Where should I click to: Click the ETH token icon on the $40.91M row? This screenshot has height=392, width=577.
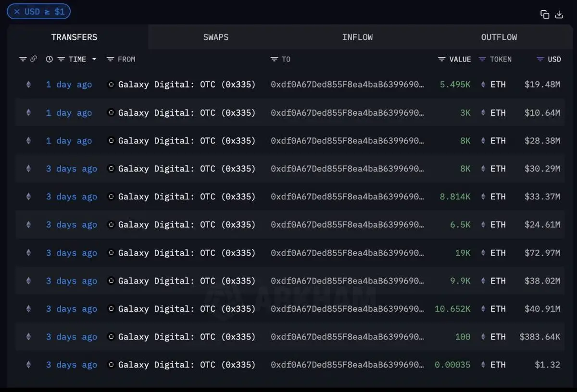point(483,309)
